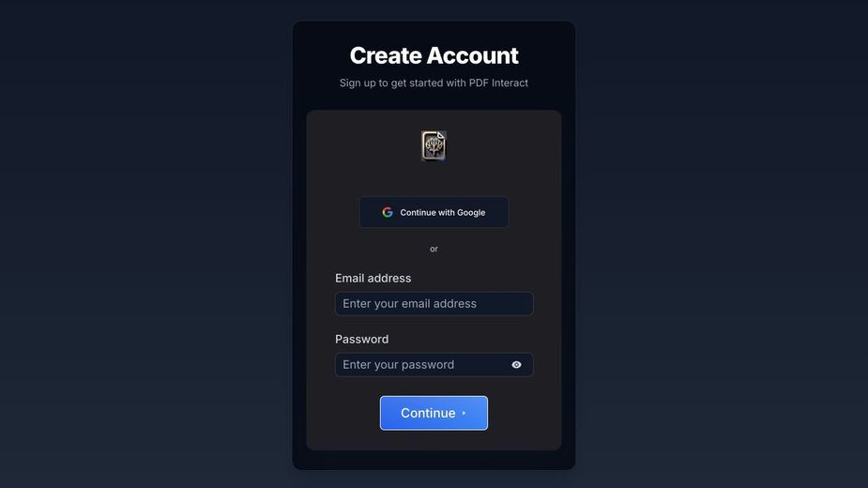Viewport: 868px width, 488px height.
Task: Sign up using Continue with Google
Action: pos(434,212)
